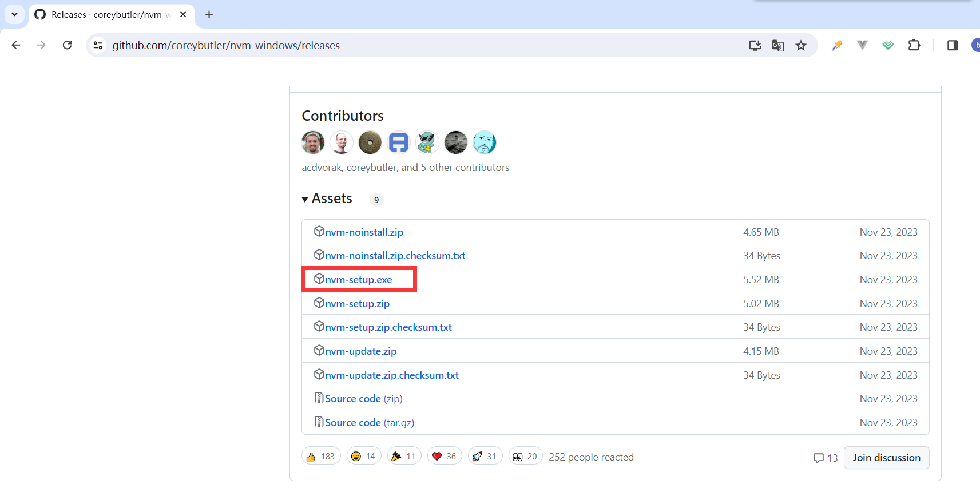Open first contributor avatar acdvorak
Image resolution: width=980 pixels, height=504 pixels.
pos(313,142)
